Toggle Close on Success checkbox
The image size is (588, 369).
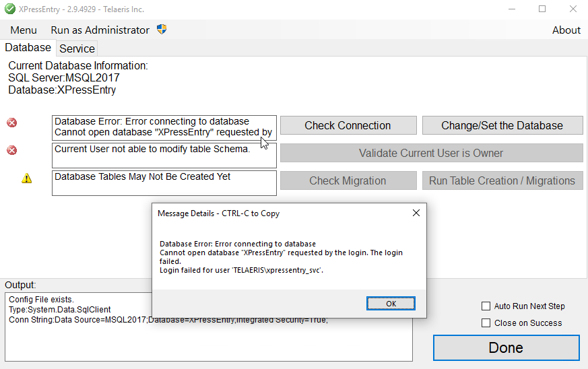pyautogui.click(x=486, y=323)
